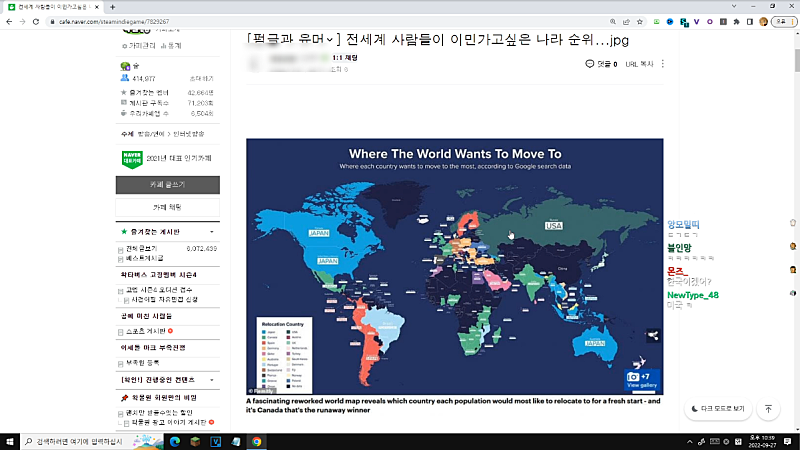
Task: Click the share icon on the map image
Action: (653, 336)
